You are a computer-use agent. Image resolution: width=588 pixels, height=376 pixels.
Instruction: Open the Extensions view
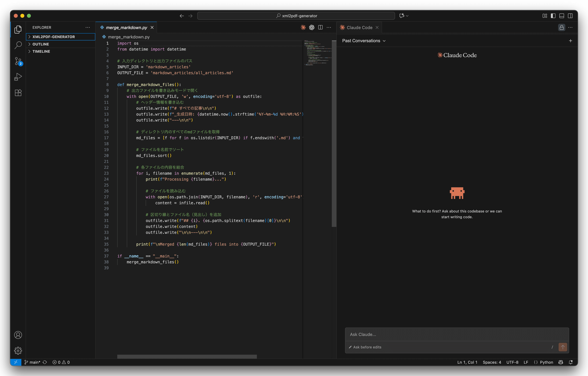pos(18,93)
